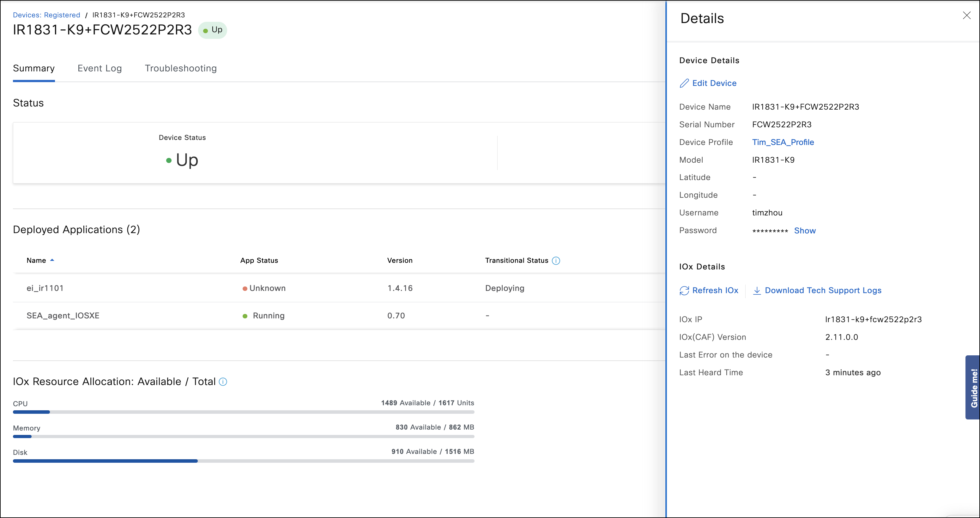
Task: Click the Download Tech Support Logs icon
Action: [757, 290]
